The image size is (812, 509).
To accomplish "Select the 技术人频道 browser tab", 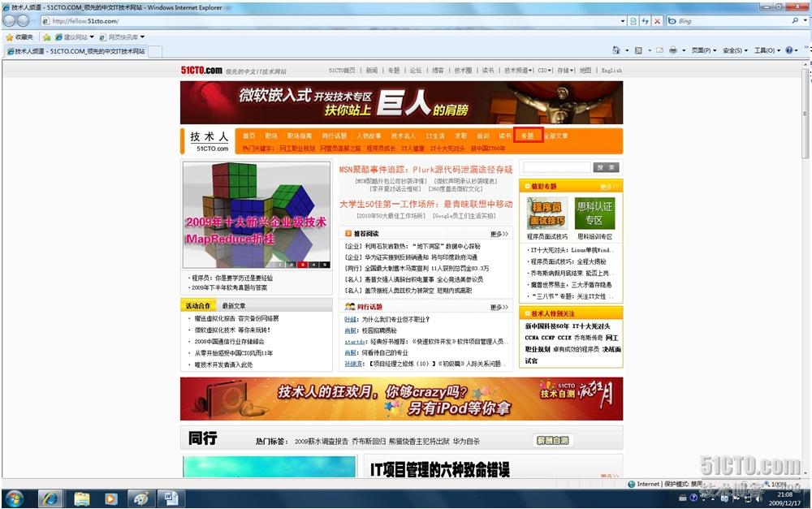I will click(76, 51).
